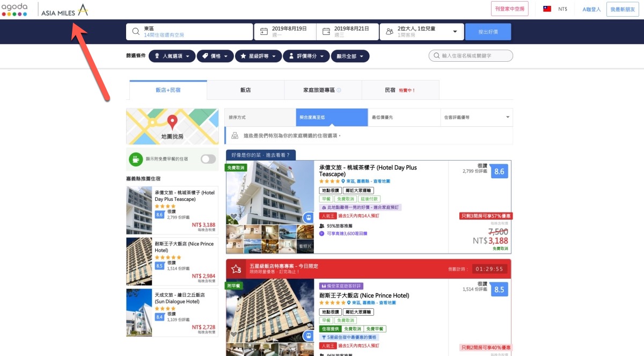This screenshot has width=644, height=356.
Task: Click the 看照片 photo gallery thumbnail
Action: [305, 246]
